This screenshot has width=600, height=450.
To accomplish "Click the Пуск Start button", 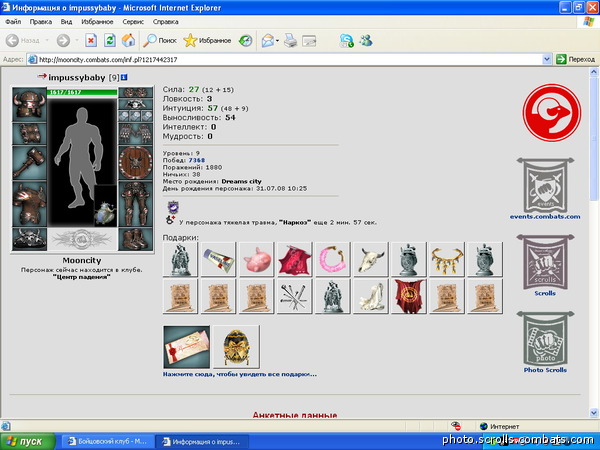I will (28, 442).
